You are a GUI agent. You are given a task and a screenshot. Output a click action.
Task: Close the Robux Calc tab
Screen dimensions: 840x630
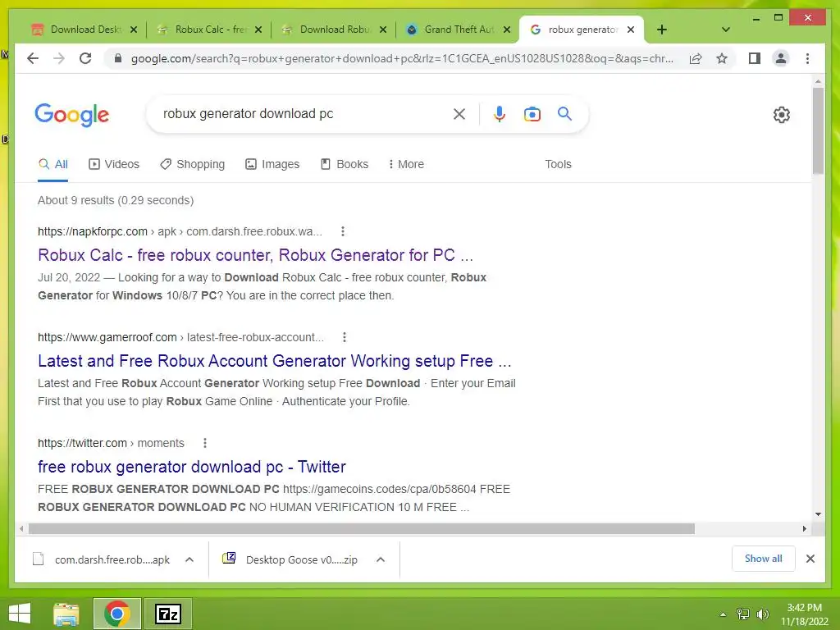(258, 30)
